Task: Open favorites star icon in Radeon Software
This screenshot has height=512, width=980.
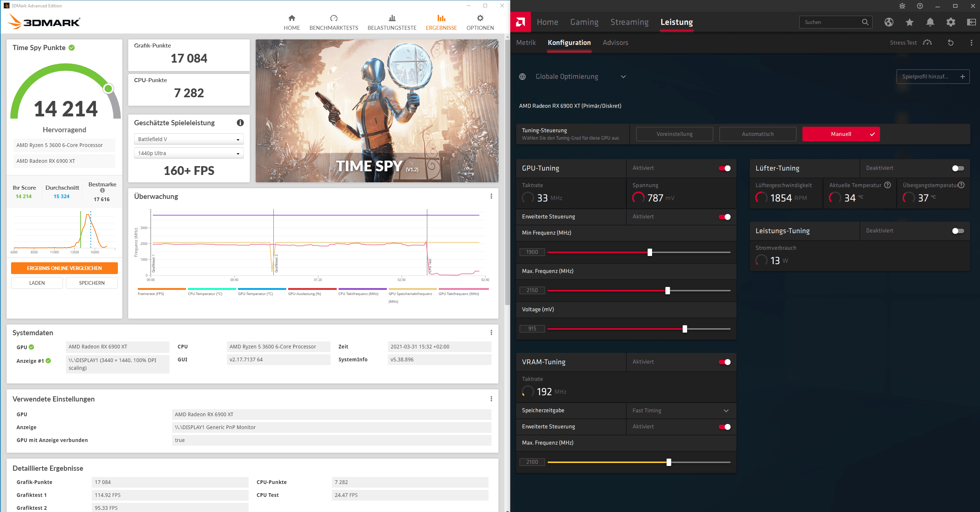Action: click(910, 22)
